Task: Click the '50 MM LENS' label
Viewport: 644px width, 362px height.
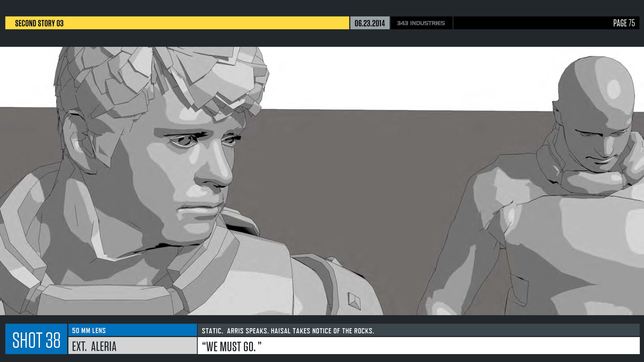Action: (x=89, y=331)
